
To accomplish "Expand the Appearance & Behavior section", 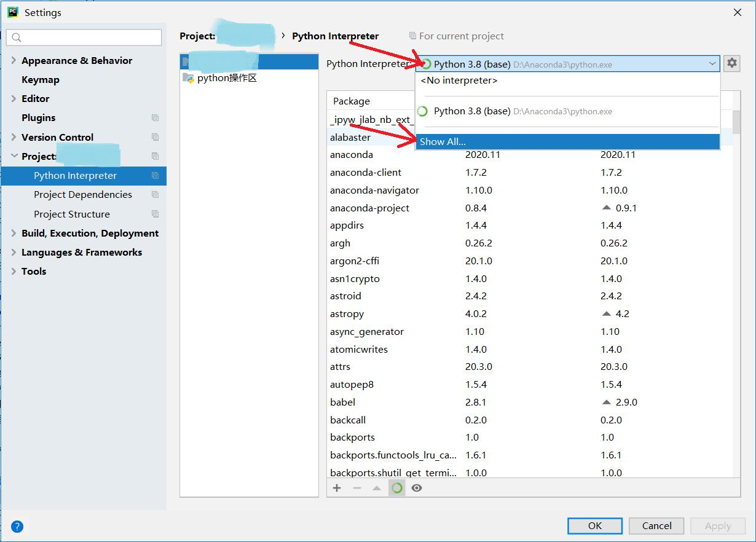I will pyautogui.click(x=14, y=60).
